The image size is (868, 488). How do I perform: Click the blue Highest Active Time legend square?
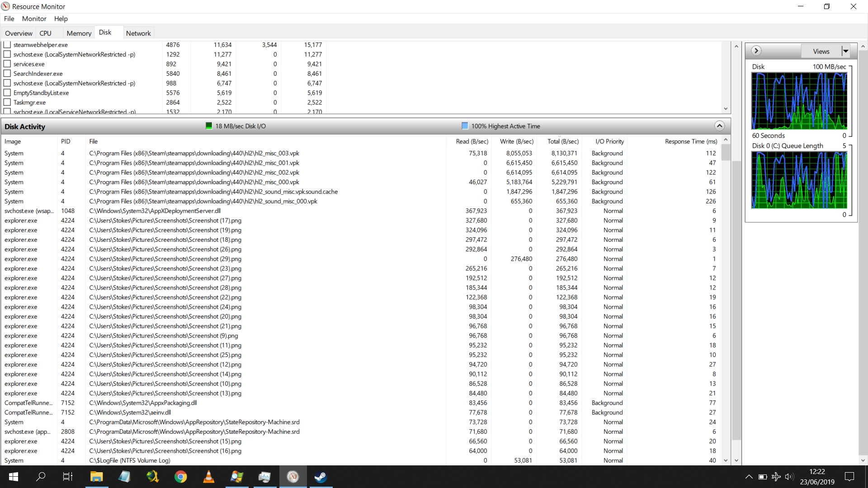point(465,126)
